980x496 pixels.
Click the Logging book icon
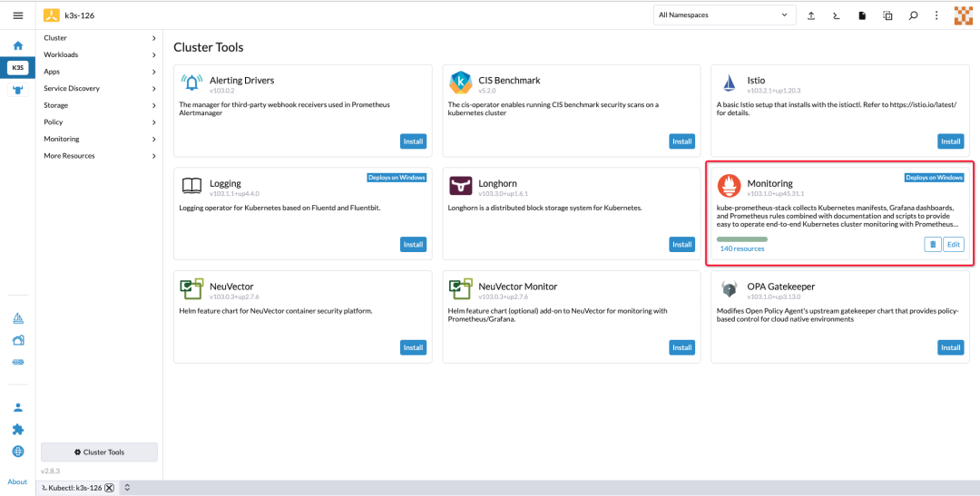191,186
